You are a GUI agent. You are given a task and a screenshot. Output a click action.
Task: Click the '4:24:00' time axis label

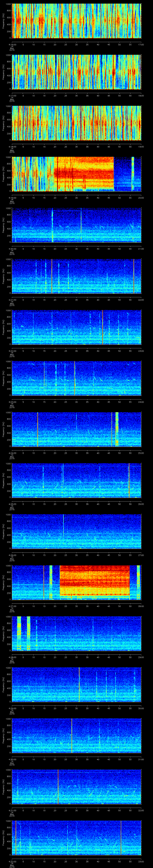(12, 453)
